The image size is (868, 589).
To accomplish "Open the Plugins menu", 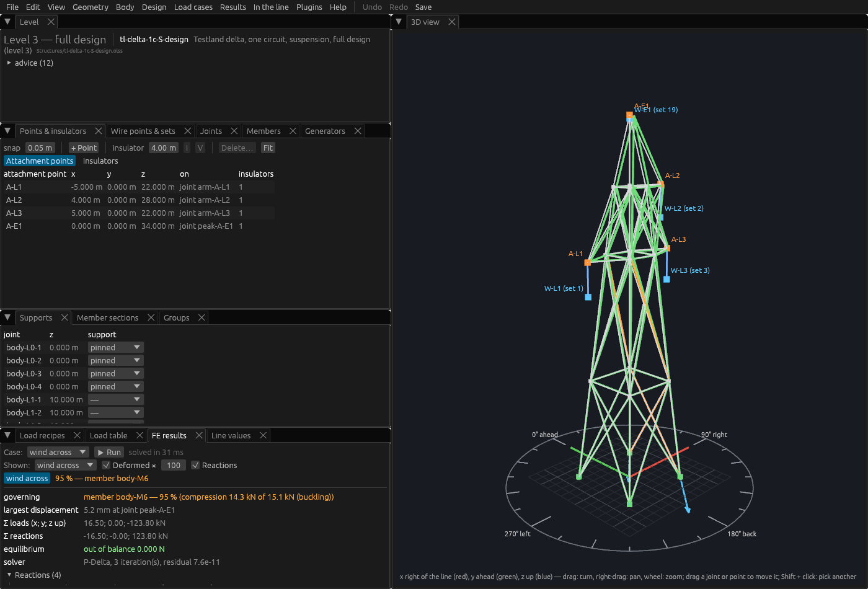I will [309, 7].
